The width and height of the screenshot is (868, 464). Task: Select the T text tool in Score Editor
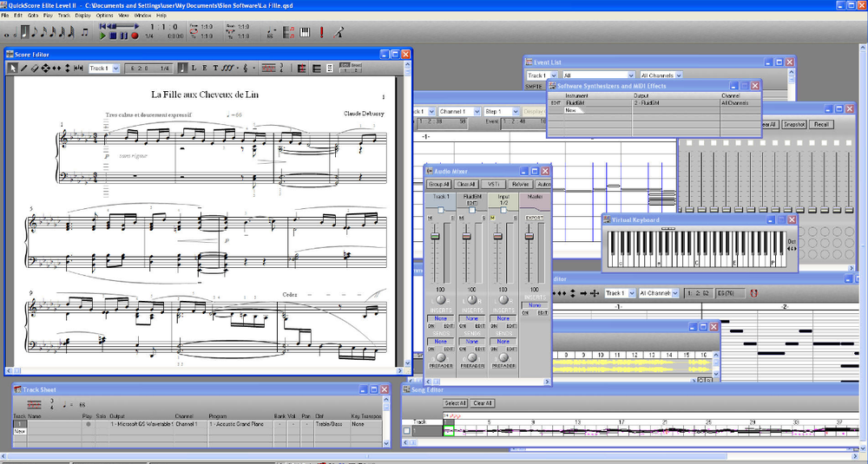coord(215,68)
